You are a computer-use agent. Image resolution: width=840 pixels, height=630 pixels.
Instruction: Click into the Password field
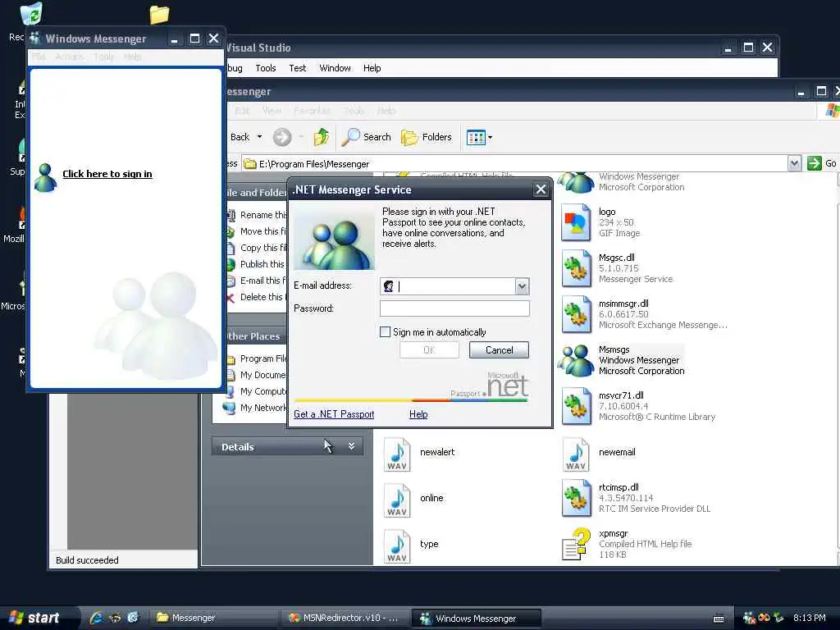pyautogui.click(x=454, y=308)
